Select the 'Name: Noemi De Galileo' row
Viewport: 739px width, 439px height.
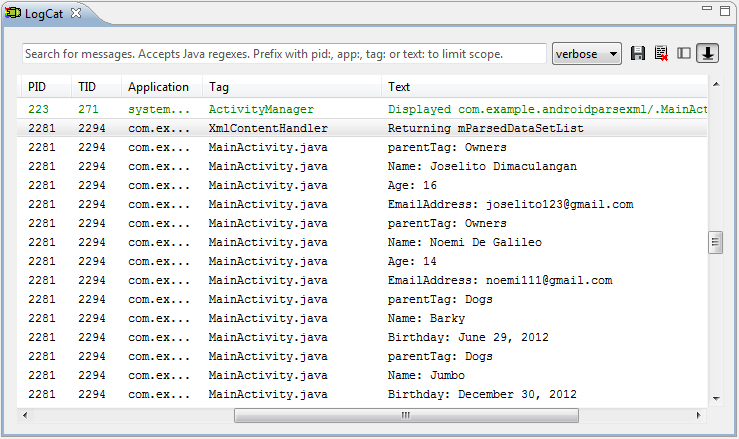coord(362,242)
